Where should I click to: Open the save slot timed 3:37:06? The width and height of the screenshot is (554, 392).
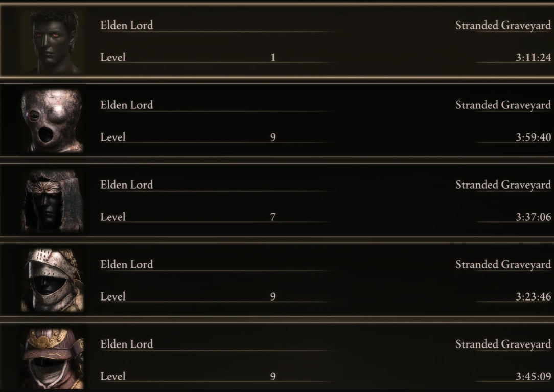277,200
